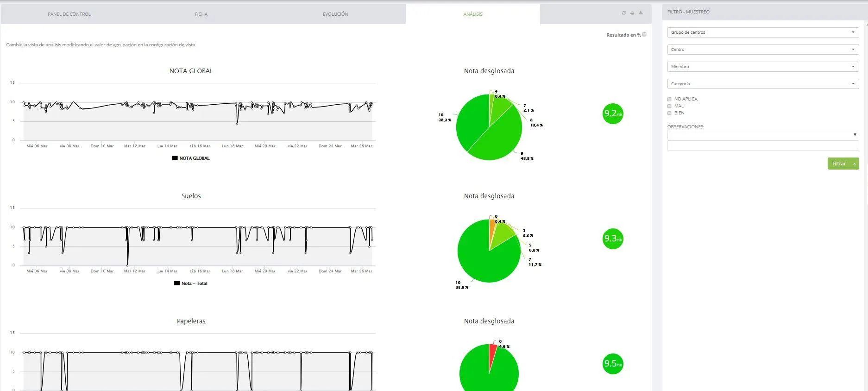Click 'Mié 06 Mar' on the NOTA GLOBAL axis
868x391 pixels.
[37, 146]
